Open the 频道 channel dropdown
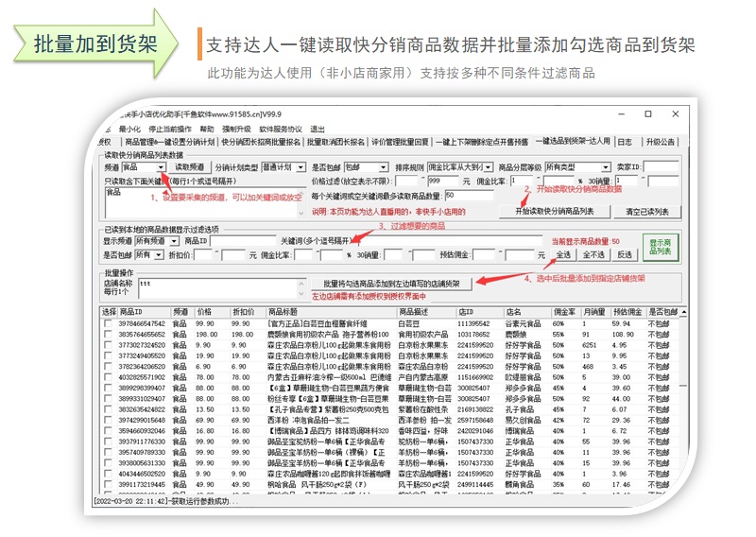The height and width of the screenshot is (537, 756). pyautogui.click(x=162, y=167)
